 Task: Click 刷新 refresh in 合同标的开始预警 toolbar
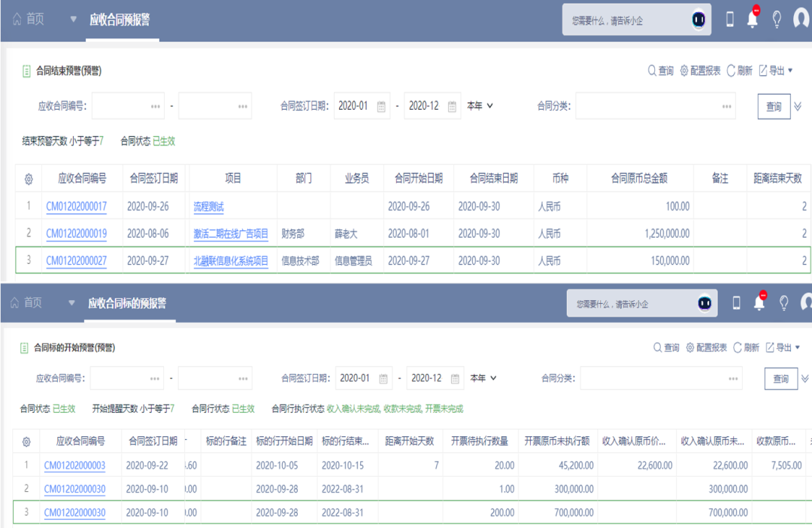click(747, 347)
